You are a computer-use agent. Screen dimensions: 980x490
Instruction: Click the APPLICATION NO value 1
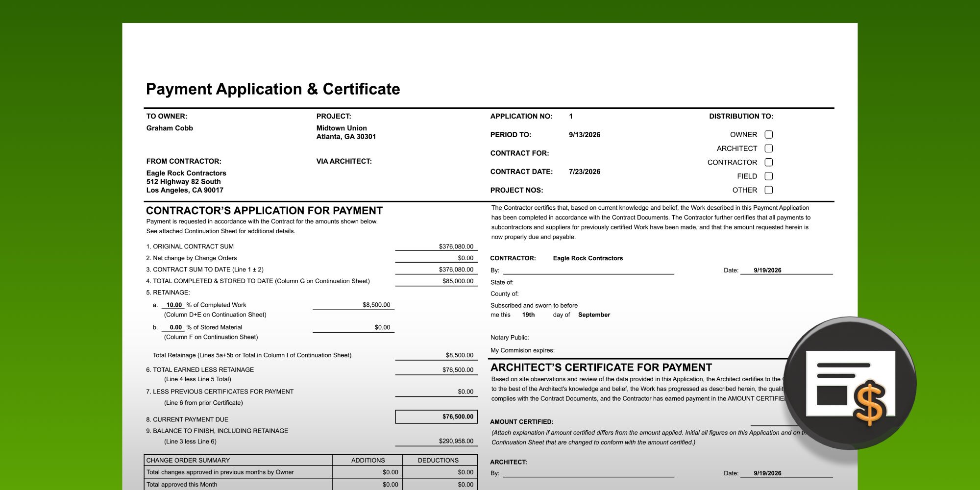tap(572, 116)
